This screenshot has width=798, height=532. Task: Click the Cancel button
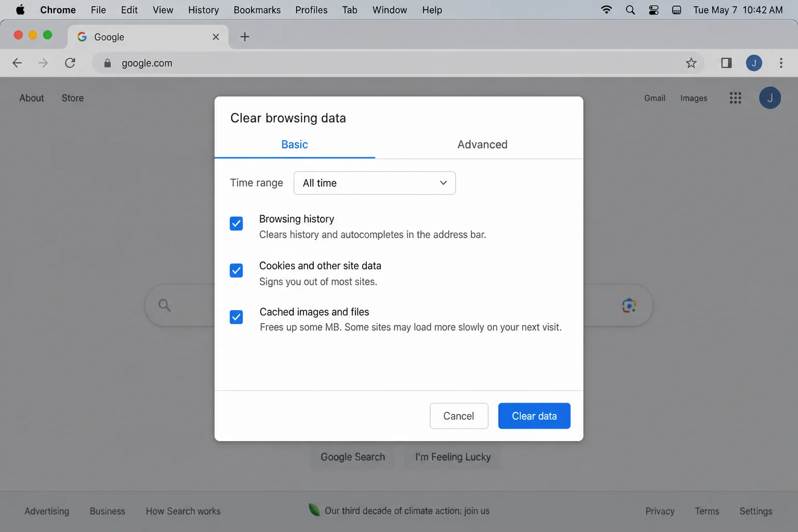click(459, 416)
